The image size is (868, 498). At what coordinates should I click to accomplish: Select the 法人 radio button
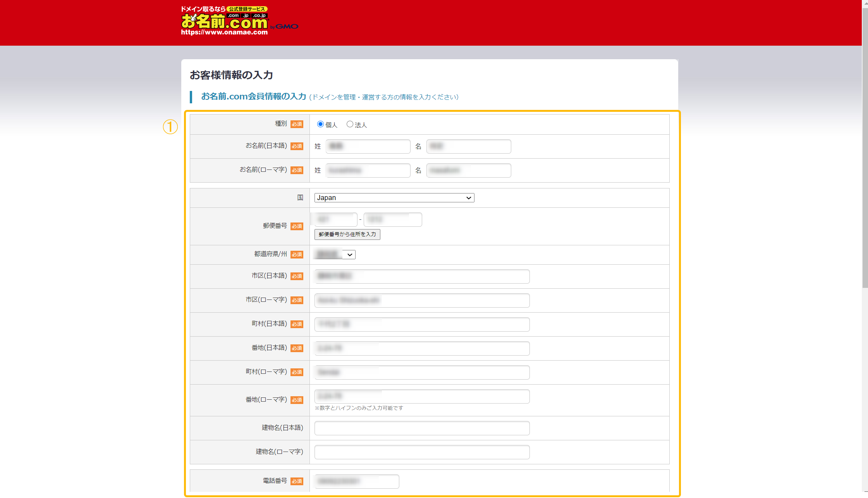[350, 124]
